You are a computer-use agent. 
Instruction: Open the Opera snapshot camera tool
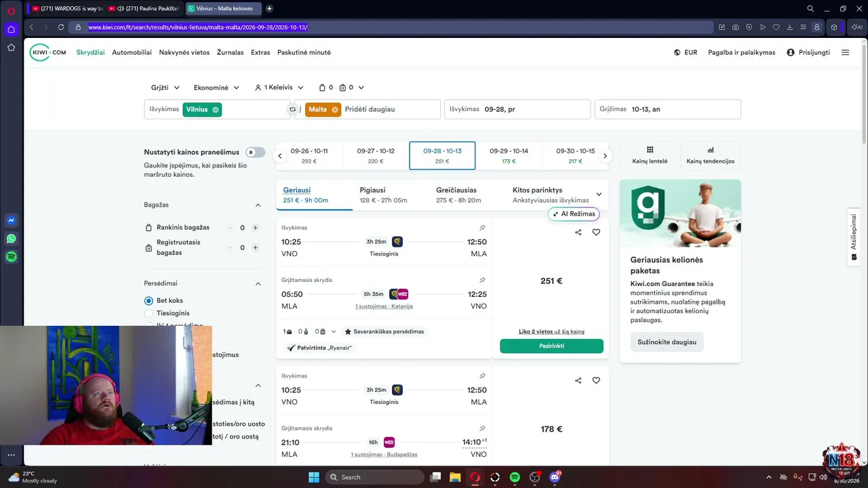click(x=736, y=27)
